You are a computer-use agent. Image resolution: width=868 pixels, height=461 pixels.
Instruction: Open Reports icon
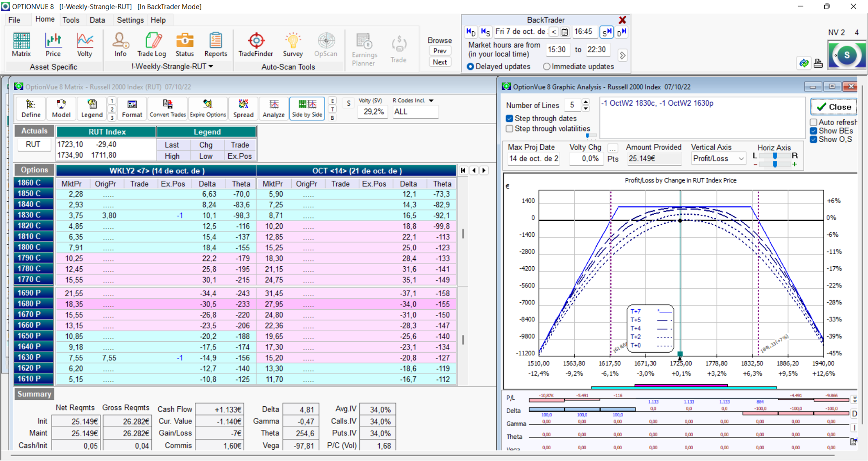[216, 45]
